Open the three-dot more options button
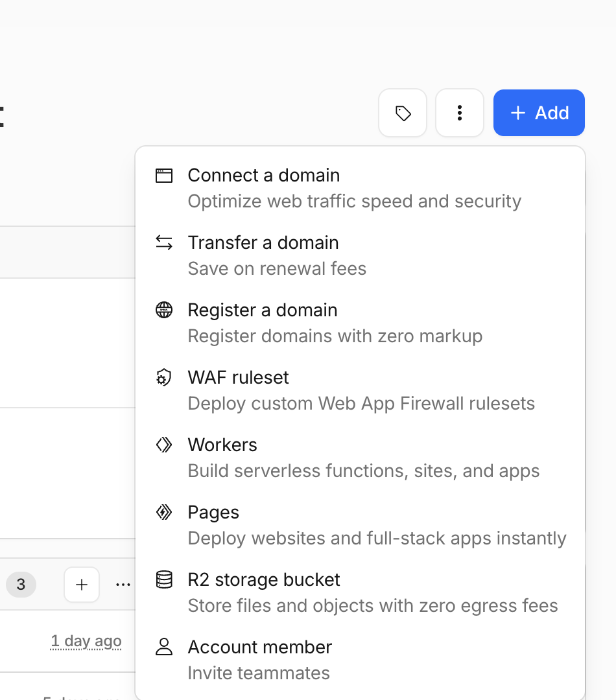616x700 pixels. (x=460, y=113)
